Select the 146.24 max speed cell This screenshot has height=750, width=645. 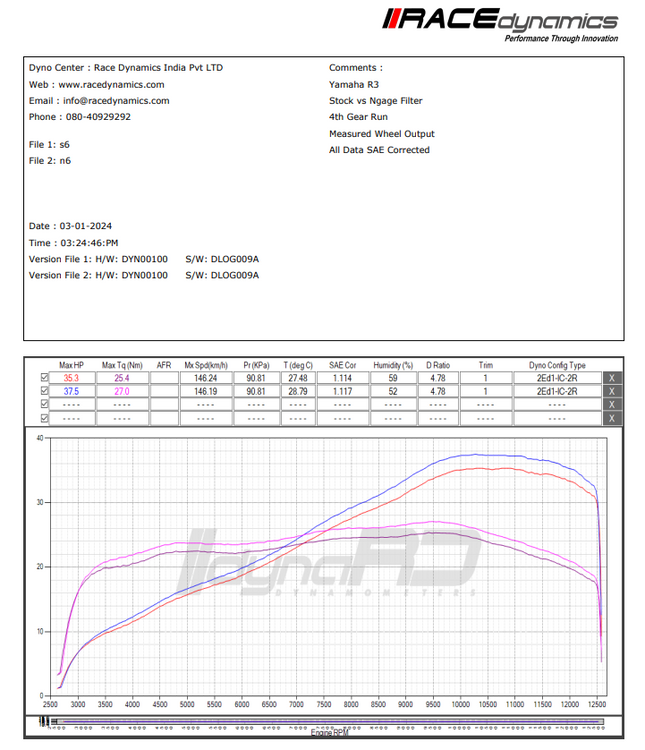(x=206, y=378)
